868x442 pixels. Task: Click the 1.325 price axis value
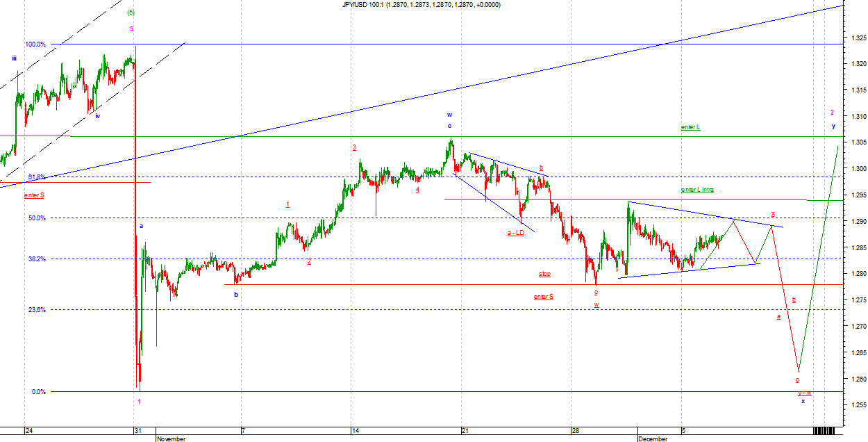pos(856,38)
